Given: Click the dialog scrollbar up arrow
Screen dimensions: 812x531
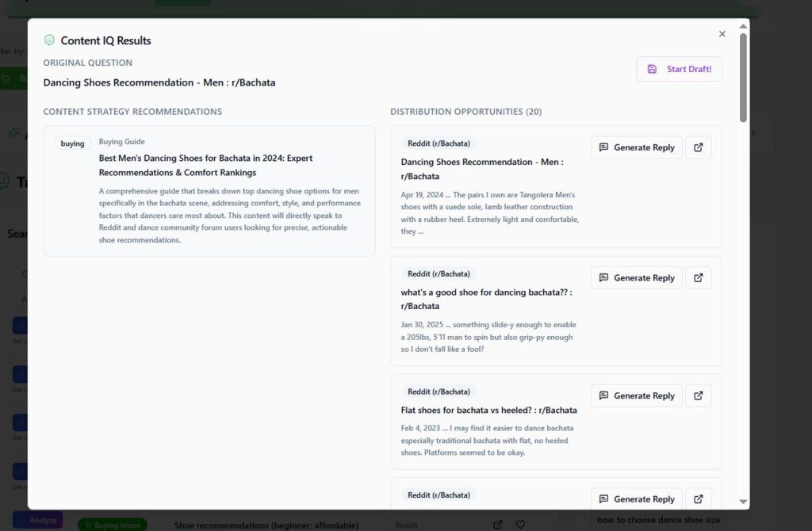Looking at the screenshot, I should [x=743, y=26].
